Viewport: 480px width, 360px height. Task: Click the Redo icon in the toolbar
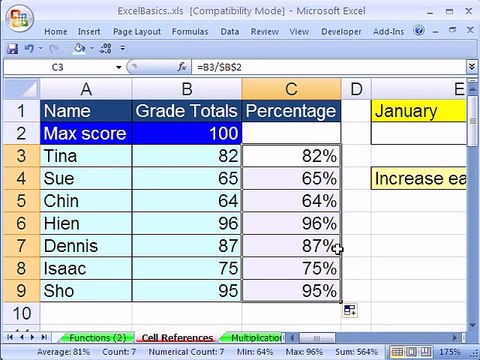click(53, 49)
